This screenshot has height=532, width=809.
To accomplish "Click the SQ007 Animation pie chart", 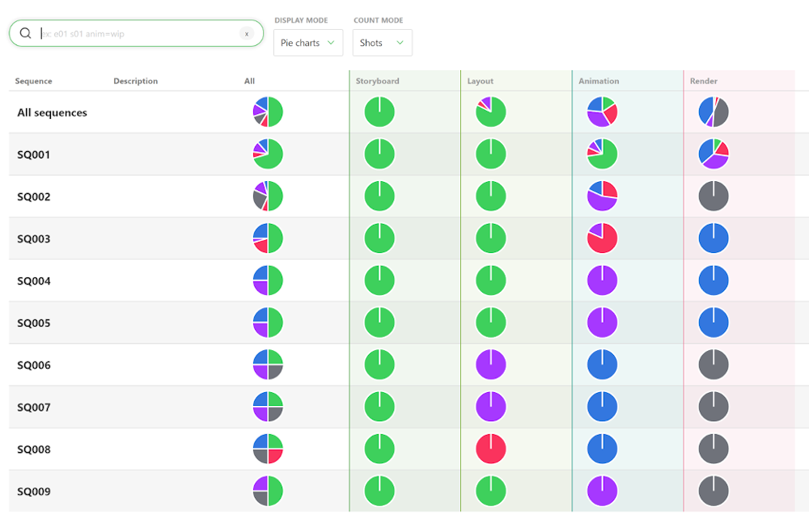I will [x=603, y=407].
